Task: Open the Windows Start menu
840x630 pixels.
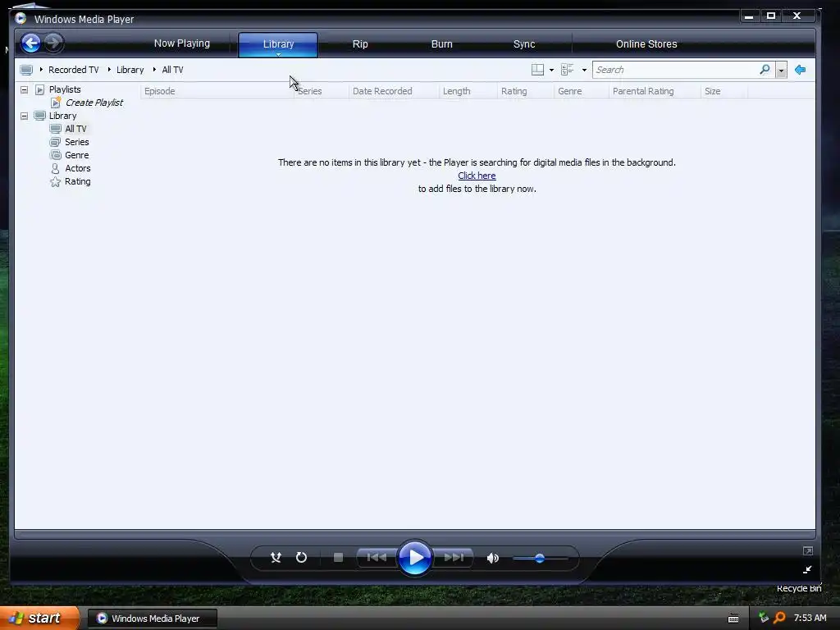Action: click(39, 619)
